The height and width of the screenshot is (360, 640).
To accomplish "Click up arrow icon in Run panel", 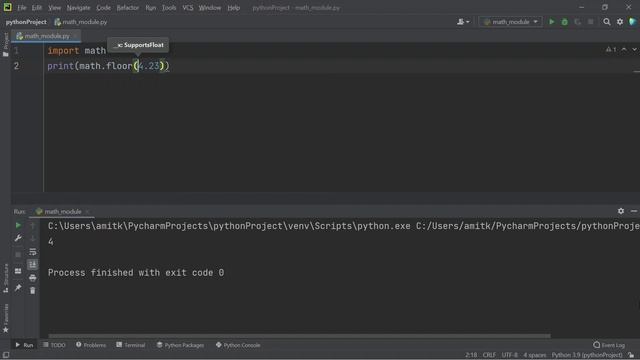I will pyautogui.click(x=33, y=225).
